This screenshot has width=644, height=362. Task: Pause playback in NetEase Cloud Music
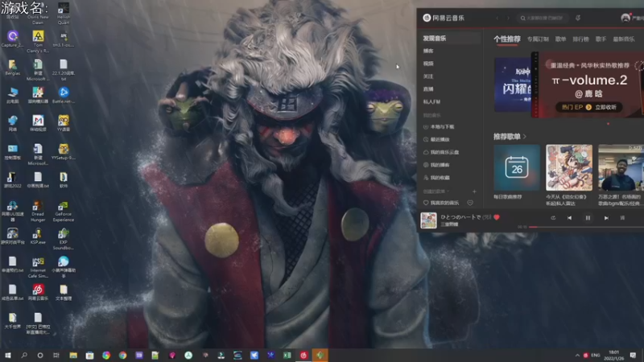[588, 218]
